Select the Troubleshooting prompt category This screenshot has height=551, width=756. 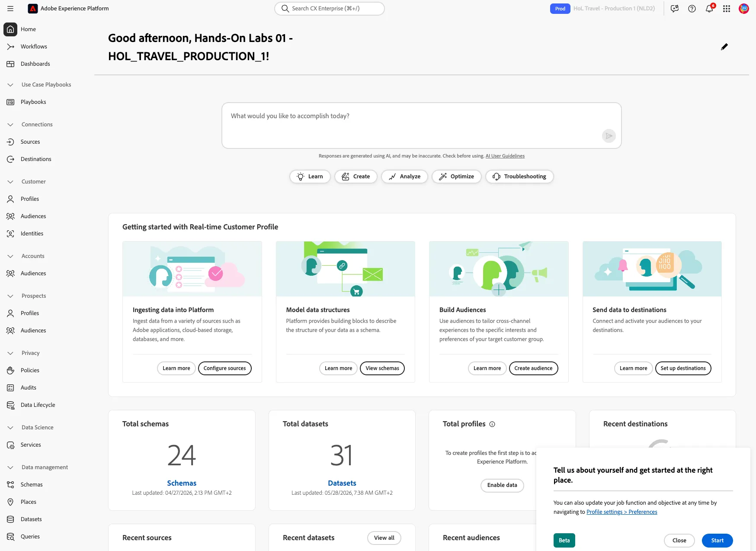[x=519, y=176]
